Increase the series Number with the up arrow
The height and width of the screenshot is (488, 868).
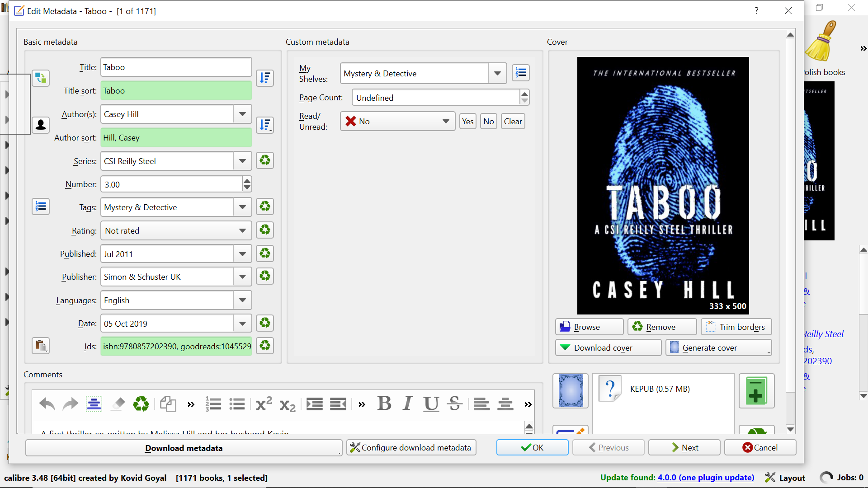coord(247,181)
